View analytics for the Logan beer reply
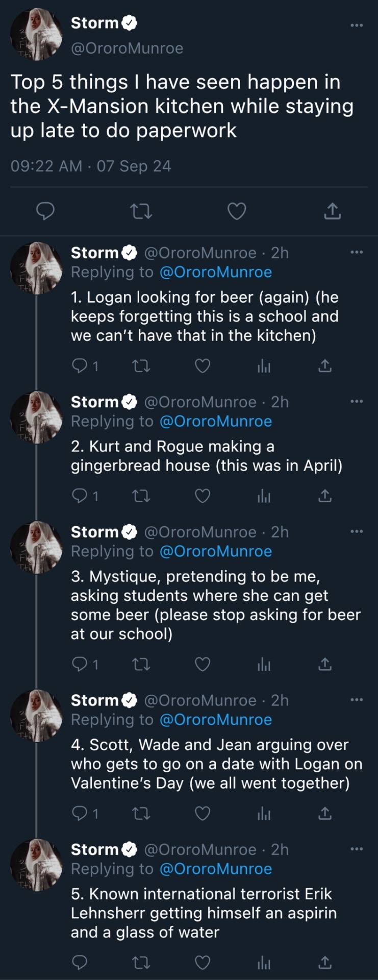The height and width of the screenshot is (980, 378). click(x=264, y=366)
